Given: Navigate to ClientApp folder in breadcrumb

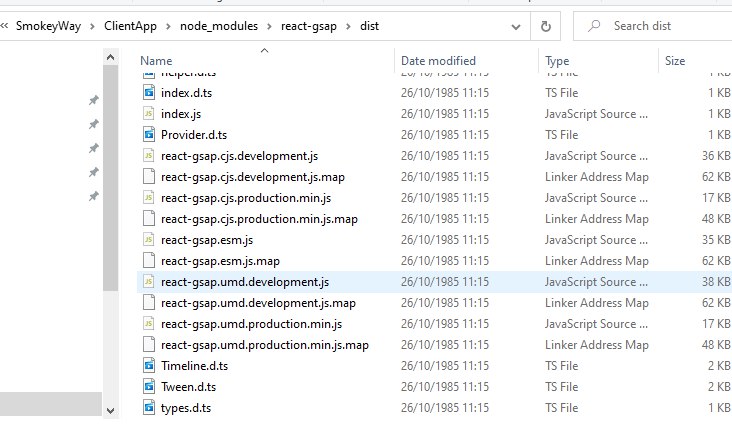Looking at the screenshot, I should click(x=130, y=26).
